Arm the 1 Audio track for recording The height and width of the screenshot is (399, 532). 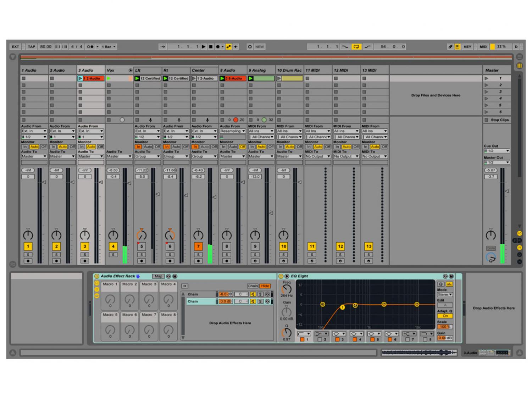[x=28, y=261]
